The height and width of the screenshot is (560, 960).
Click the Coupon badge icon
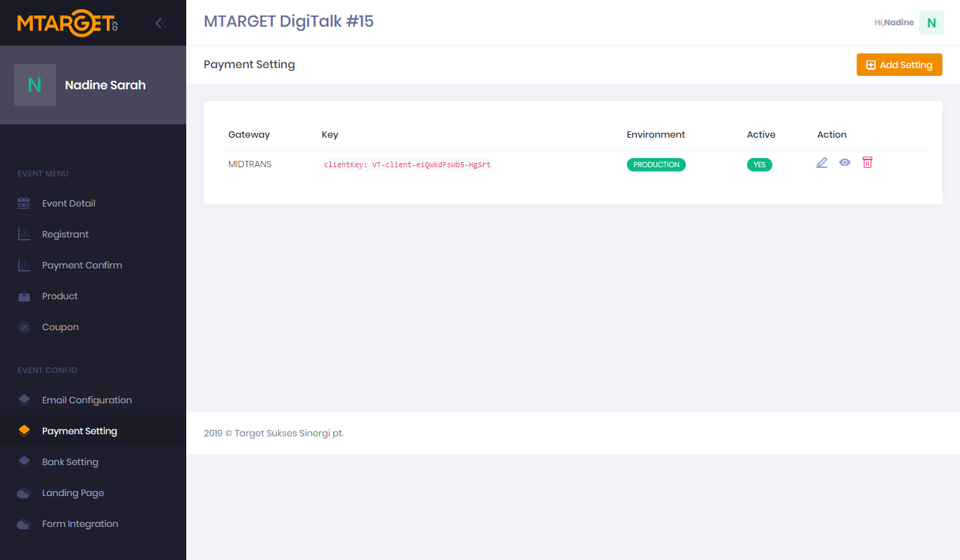tap(24, 327)
